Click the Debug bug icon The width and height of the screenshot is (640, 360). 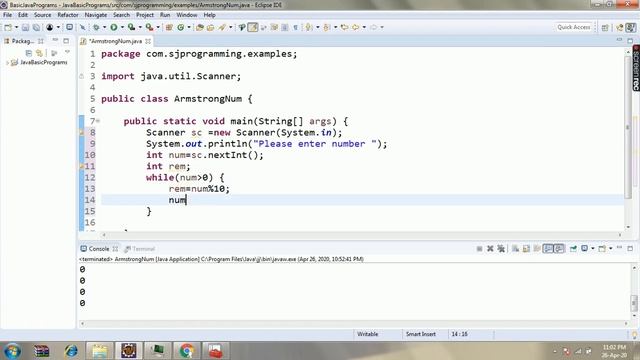96,27
